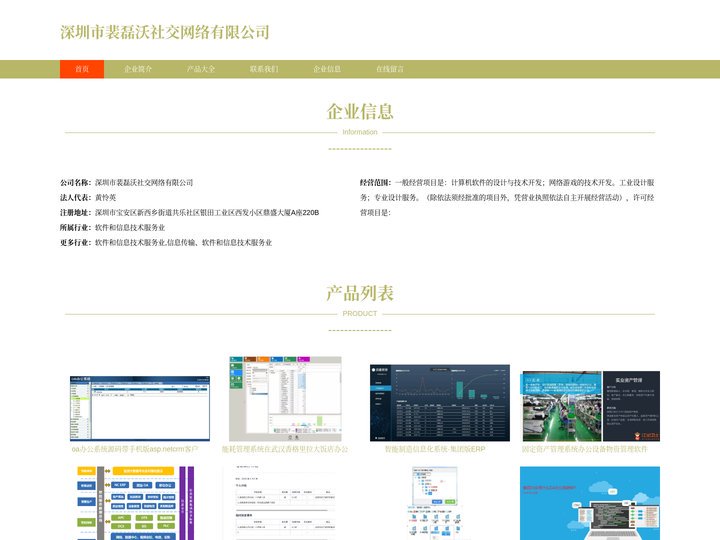This screenshot has height=540, width=720.
Task: Select the 更多行业 industry line
Action: point(166,242)
